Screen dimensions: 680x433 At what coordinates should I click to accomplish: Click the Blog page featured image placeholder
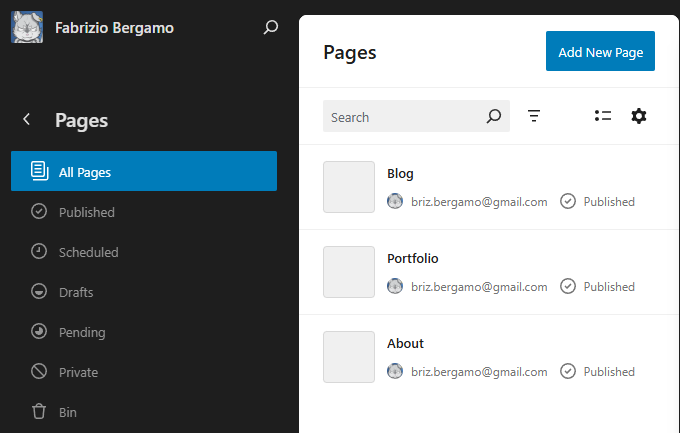(x=349, y=187)
